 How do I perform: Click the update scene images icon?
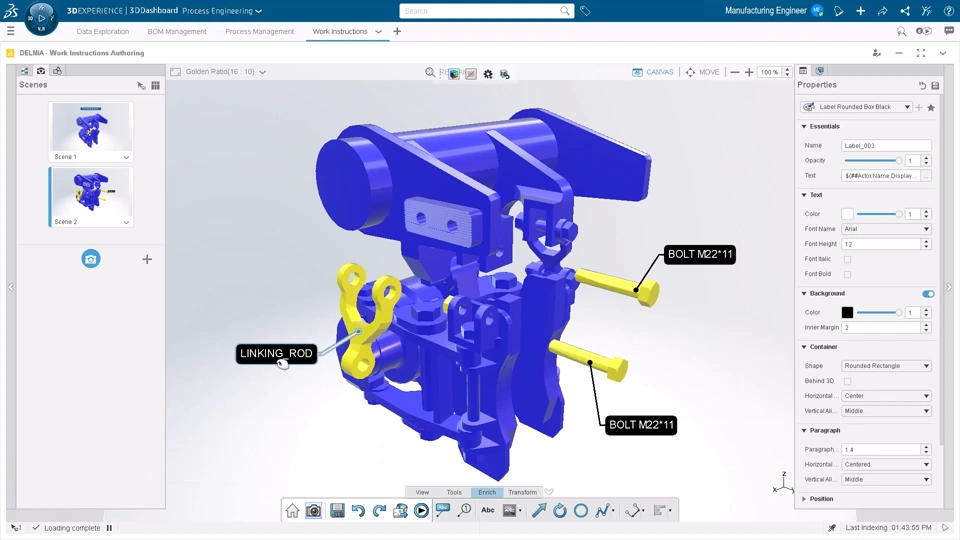click(400, 511)
